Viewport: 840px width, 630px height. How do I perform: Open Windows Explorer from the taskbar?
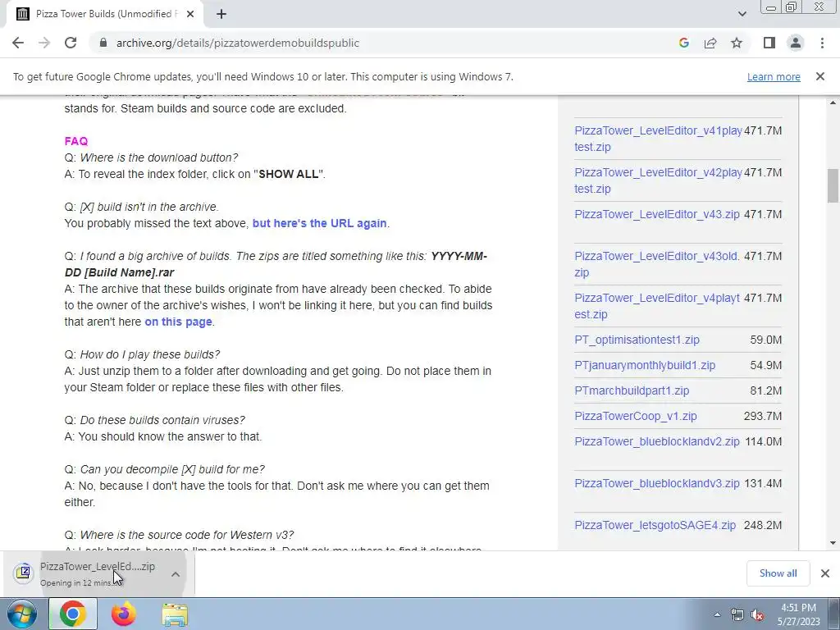(175, 614)
